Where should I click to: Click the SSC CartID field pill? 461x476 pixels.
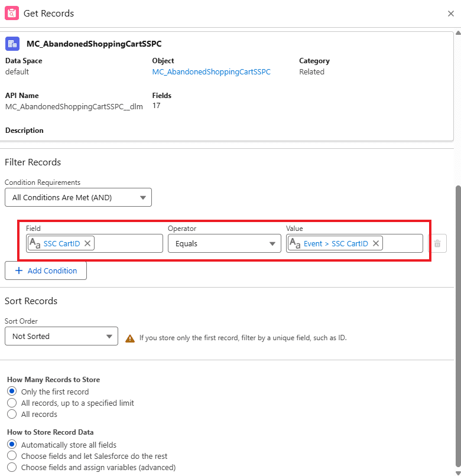pyautogui.click(x=61, y=243)
